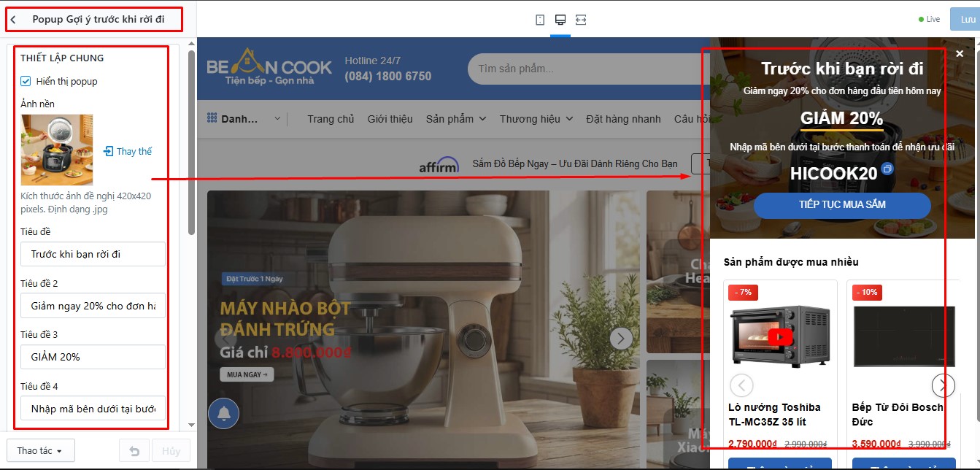Click the -7% discount badge

742,292
